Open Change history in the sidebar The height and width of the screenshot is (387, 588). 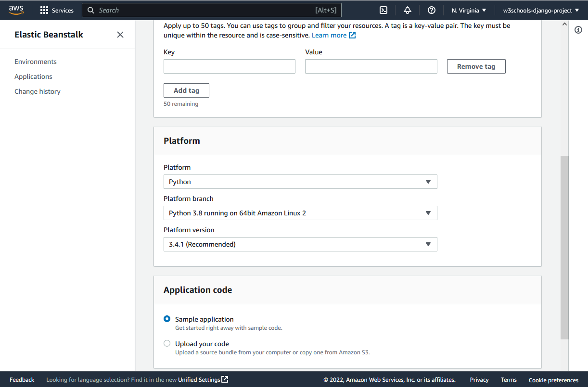(38, 91)
